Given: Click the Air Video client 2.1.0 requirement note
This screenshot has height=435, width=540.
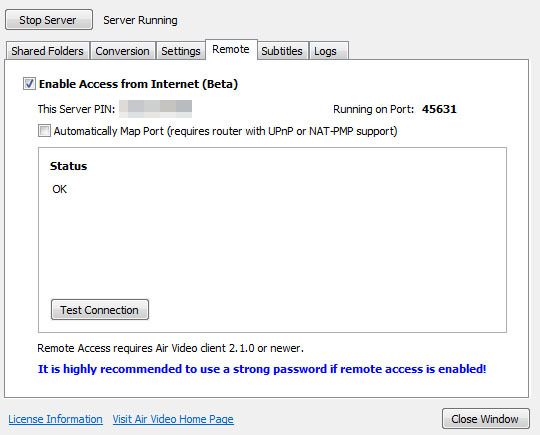Looking at the screenshot, I should [170, 348].
